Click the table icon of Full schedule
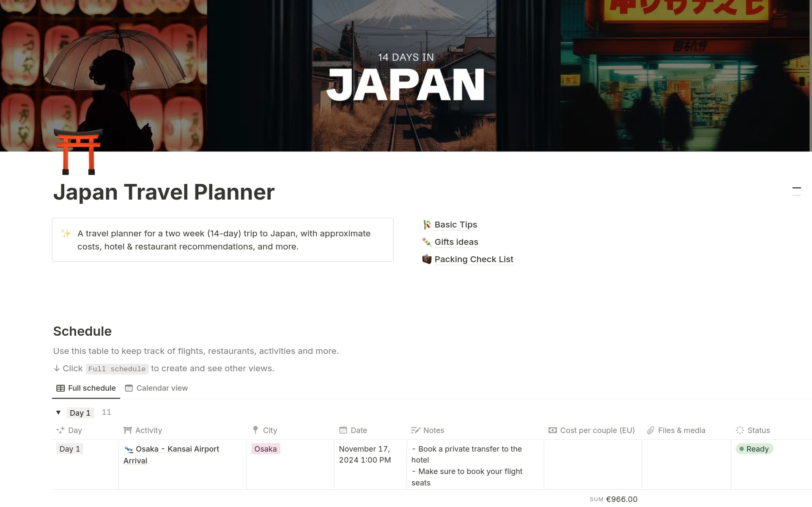The width and height of the screenshot is (812, 507). click(x=60, y=388)
